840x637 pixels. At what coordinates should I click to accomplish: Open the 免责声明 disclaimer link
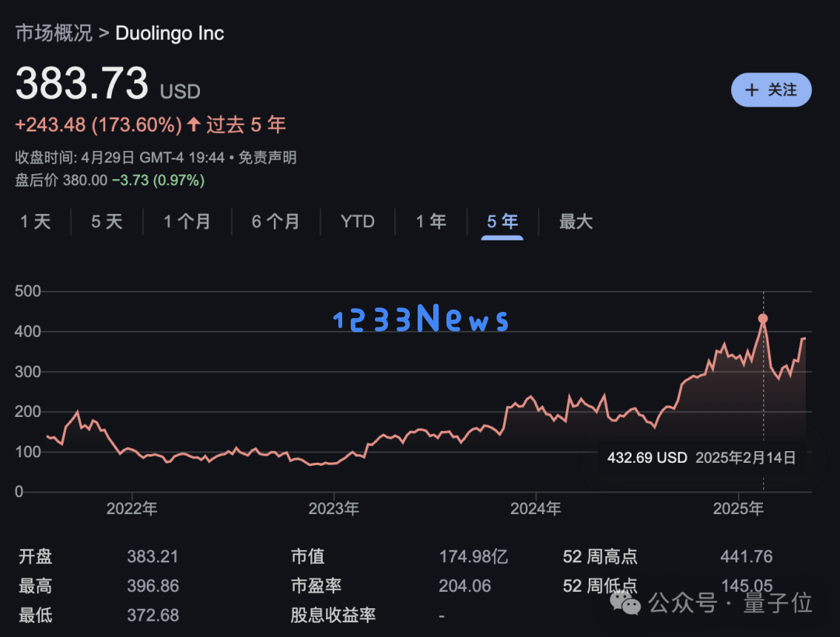click(268, 158)
